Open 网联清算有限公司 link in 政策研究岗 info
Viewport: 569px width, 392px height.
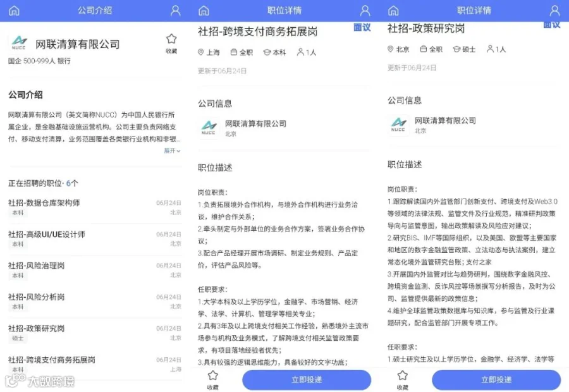445,121
